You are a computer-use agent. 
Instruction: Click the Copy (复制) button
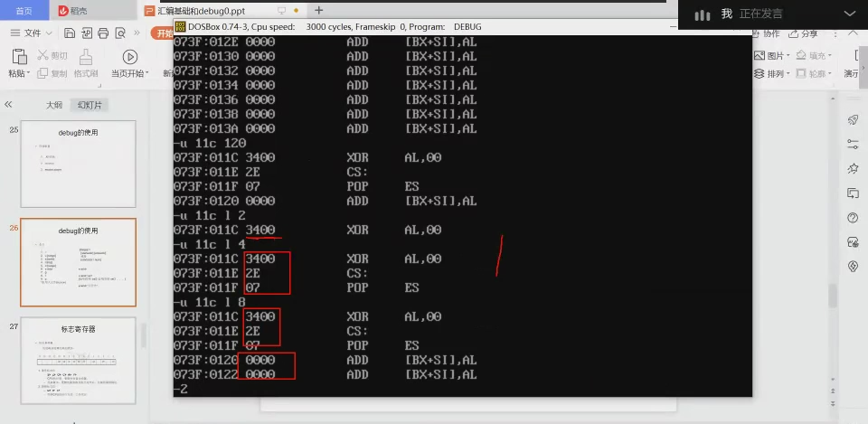click(x=52, y=73)
